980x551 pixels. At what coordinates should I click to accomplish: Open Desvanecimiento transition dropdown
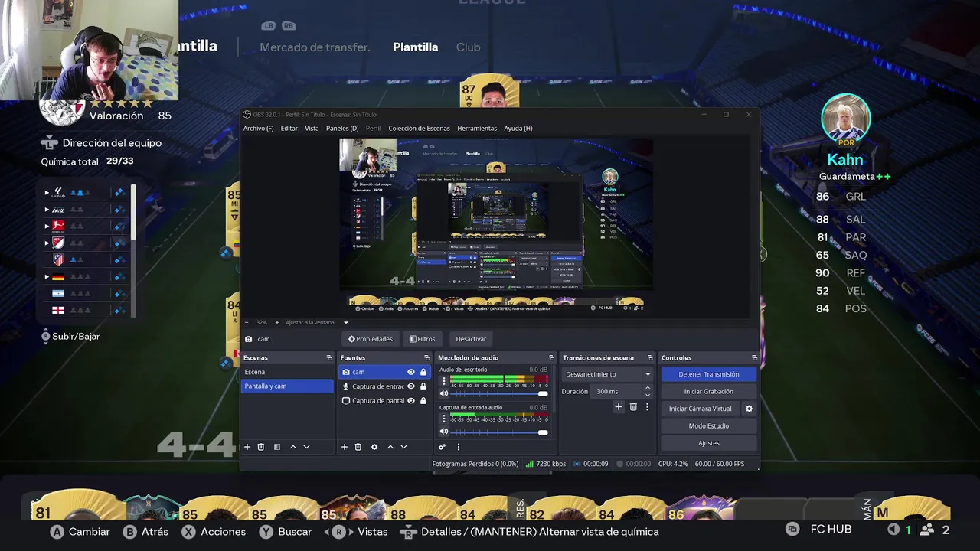pos(608,374)
